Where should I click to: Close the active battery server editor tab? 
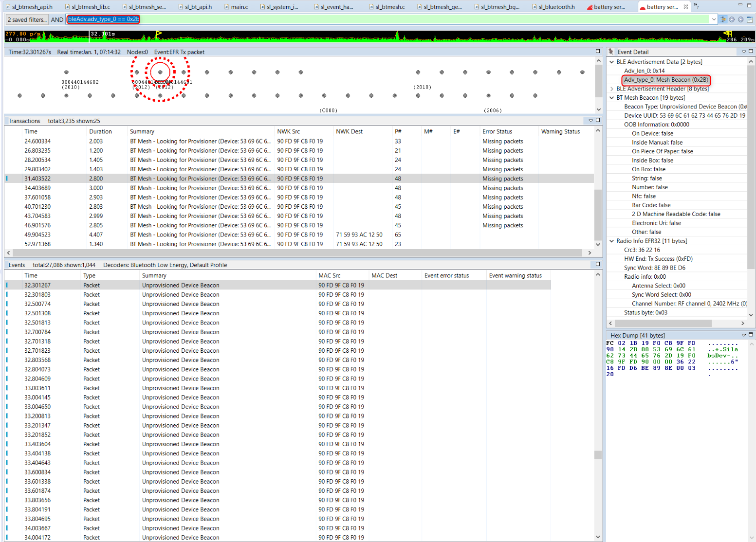pyautogui.click(x=686, y=7)
